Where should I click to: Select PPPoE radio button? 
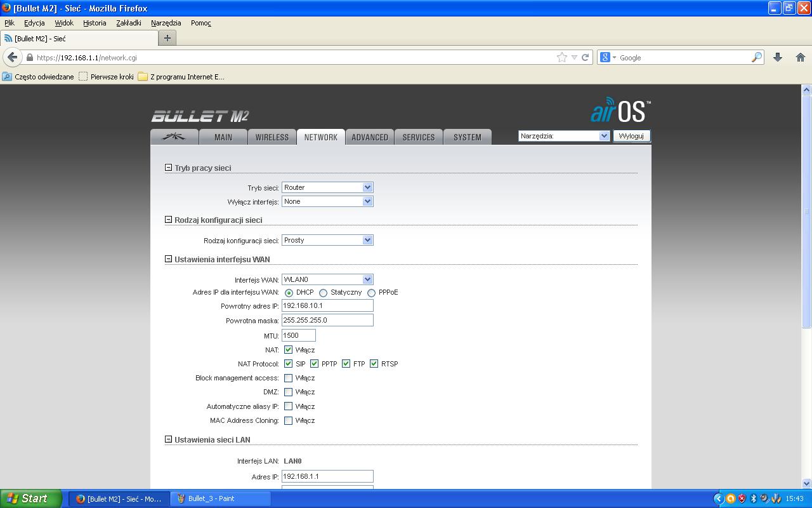coord(371,293)
